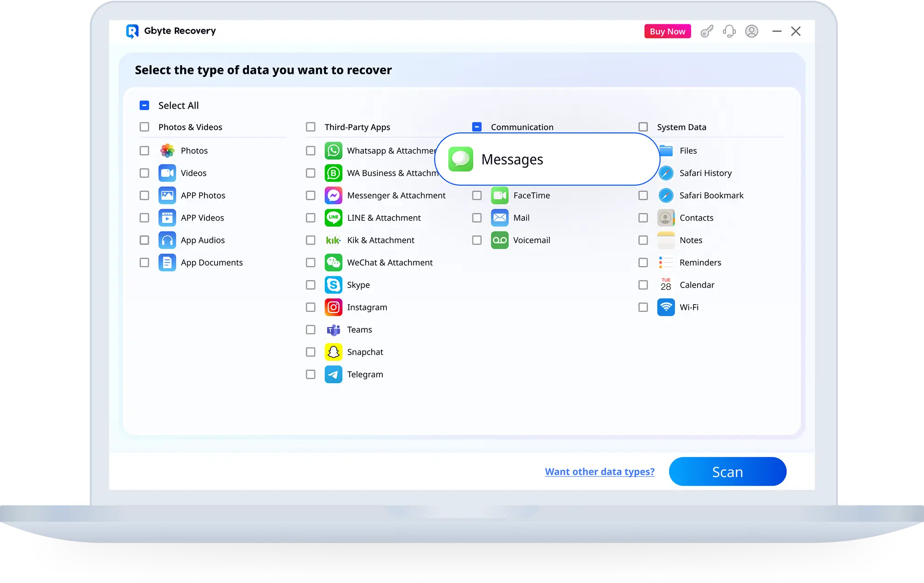Viewport: 924px width, 583px height.
Task: Click the FaceTime icon
Action: [x=500, y=195]
